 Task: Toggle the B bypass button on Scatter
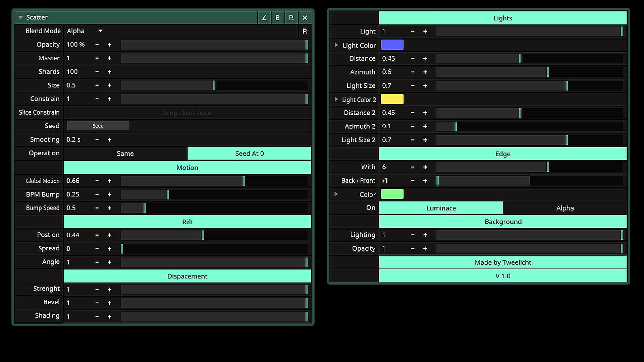coord(277,17)
